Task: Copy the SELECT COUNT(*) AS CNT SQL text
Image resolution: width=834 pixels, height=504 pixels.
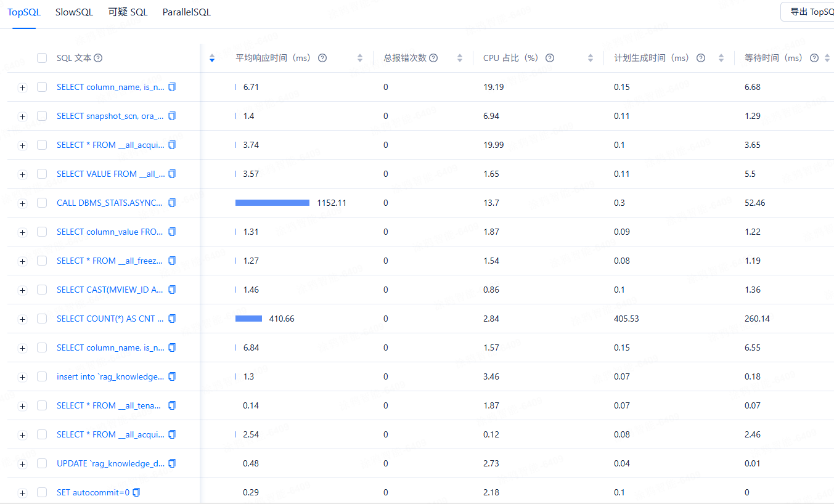Action: [x=172, y=319]
